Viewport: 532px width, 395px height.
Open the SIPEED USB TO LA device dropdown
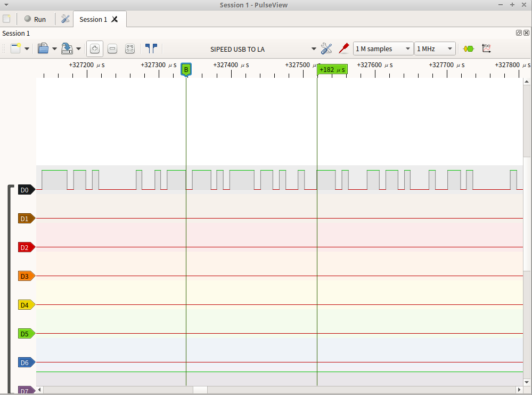coord(263,49)
